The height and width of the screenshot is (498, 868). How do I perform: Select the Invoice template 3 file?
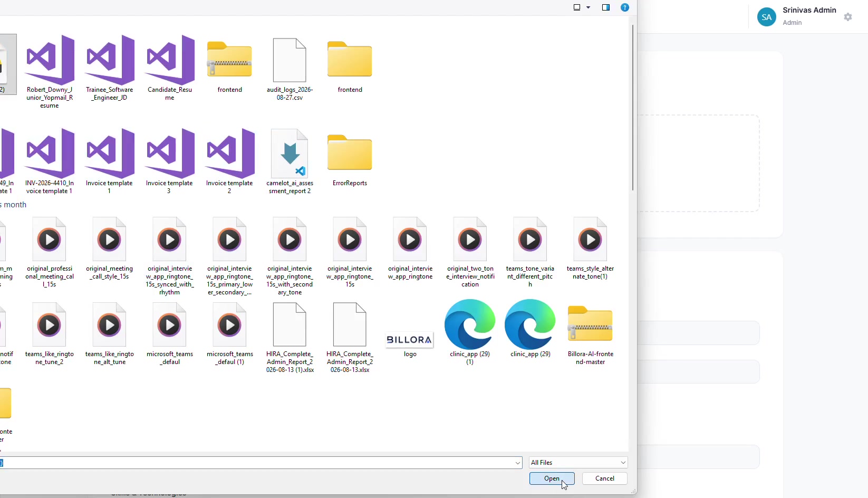coord(170,154)
